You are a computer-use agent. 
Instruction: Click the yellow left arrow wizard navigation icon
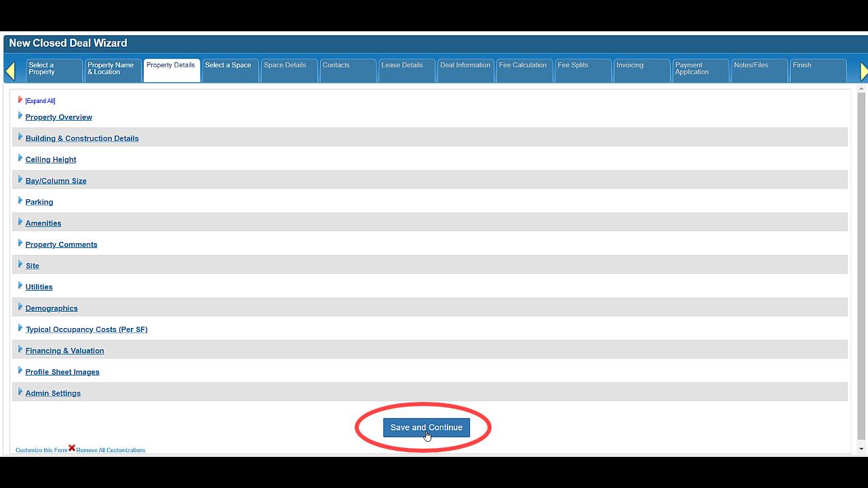pyautogui.click(x=10, y=71)
